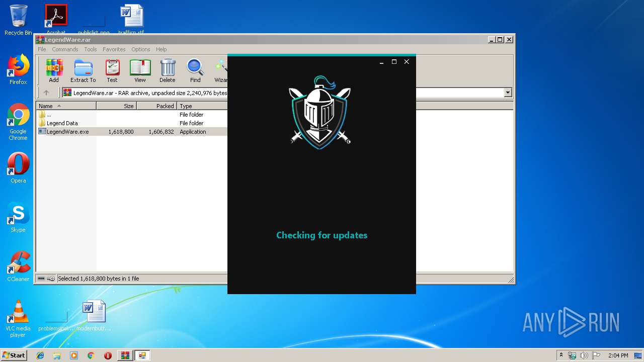Open the File menu in WinRAR
The width and height of the screenshot is (644, 362).
42,49
